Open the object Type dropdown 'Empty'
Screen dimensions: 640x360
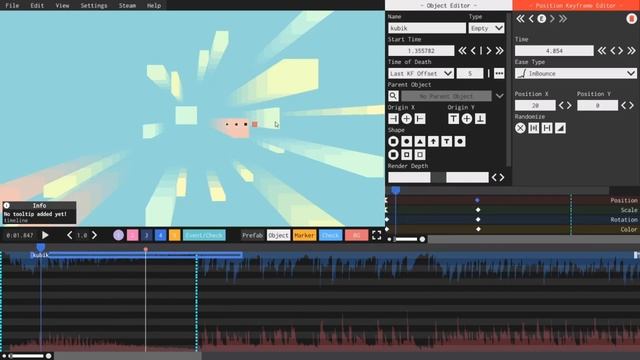(x=486, y=28)
